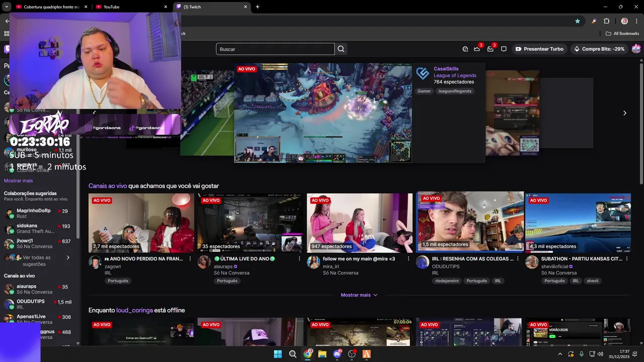644x362 pixels.
Task: Switch to the YouTube tab
Action: click(x=131, y=7)
